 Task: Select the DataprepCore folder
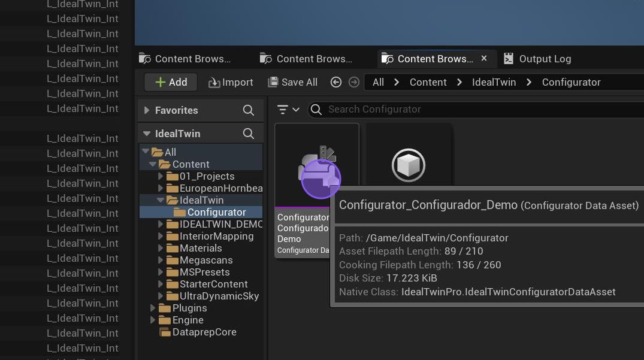[204, 332]
